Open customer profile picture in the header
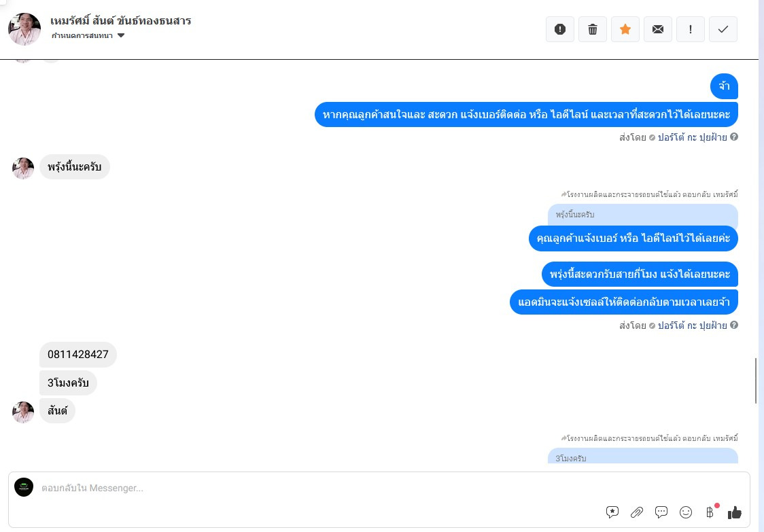This screenshot has height=532, width=764. coord(24,29)
